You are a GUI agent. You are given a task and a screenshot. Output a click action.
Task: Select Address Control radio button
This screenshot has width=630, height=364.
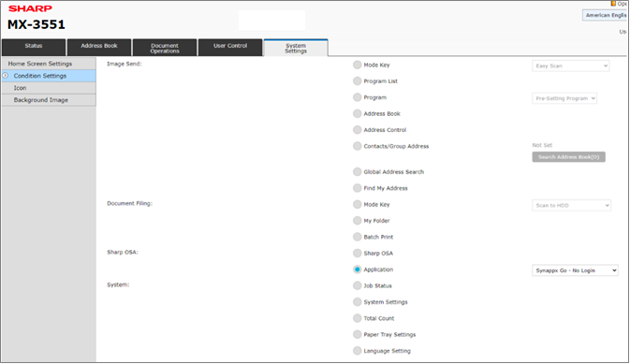point(358,130)
